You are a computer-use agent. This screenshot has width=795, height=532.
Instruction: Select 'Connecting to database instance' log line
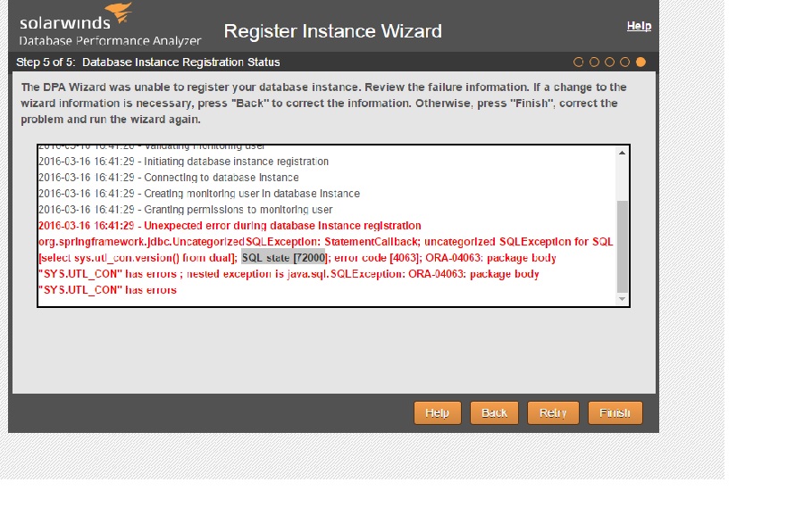pos(169,178)
